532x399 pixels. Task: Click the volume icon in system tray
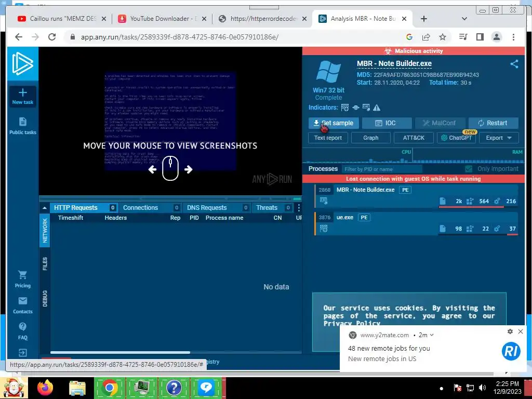pos(482,388)
